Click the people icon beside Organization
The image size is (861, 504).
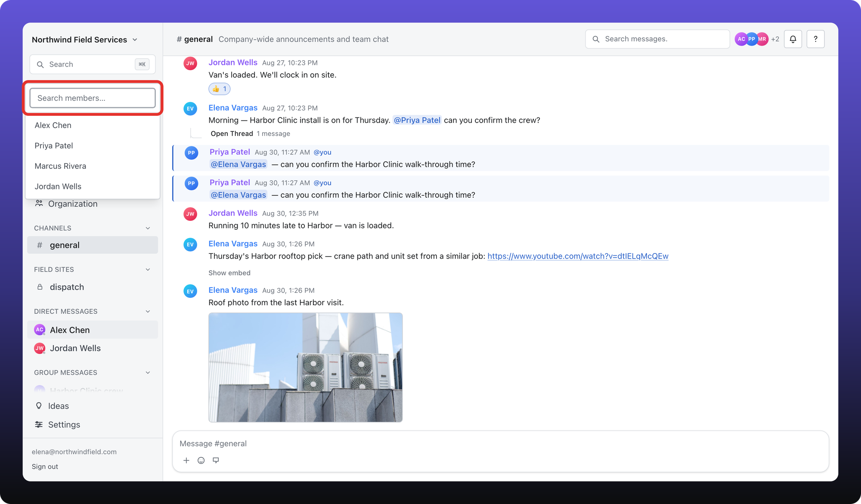39,204
